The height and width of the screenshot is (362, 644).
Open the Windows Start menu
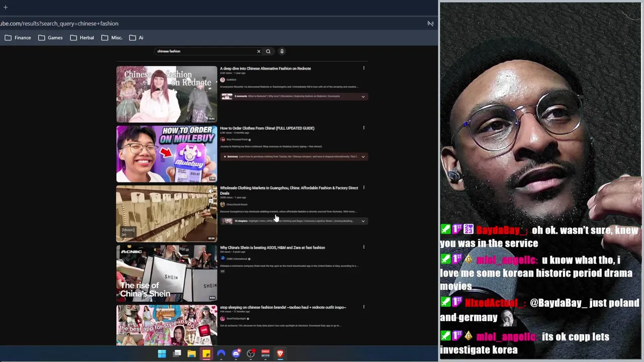[x=162, y=354]
